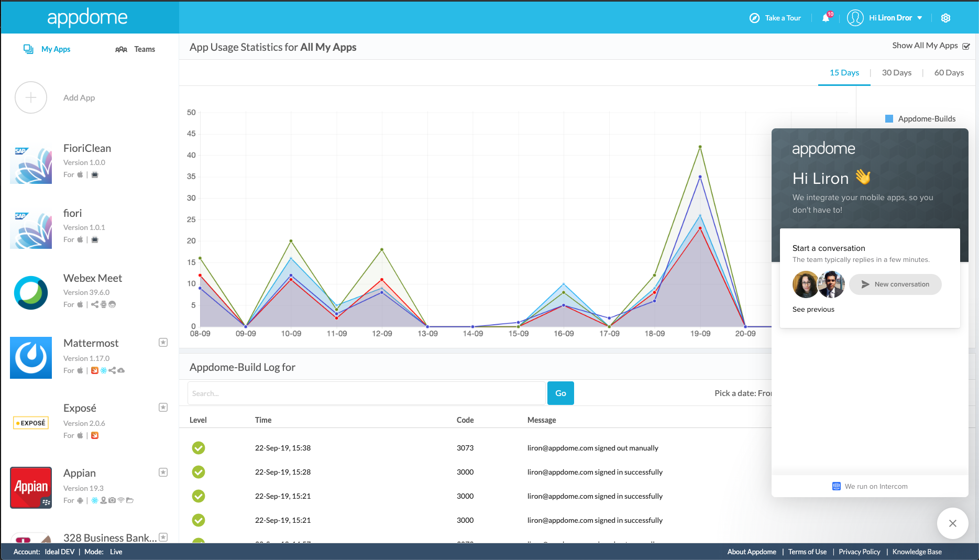Image resolution: width=979 pixels, height=560 pixels.
Task: Click Webex Meet share feature icon
Action: [95, 304]
